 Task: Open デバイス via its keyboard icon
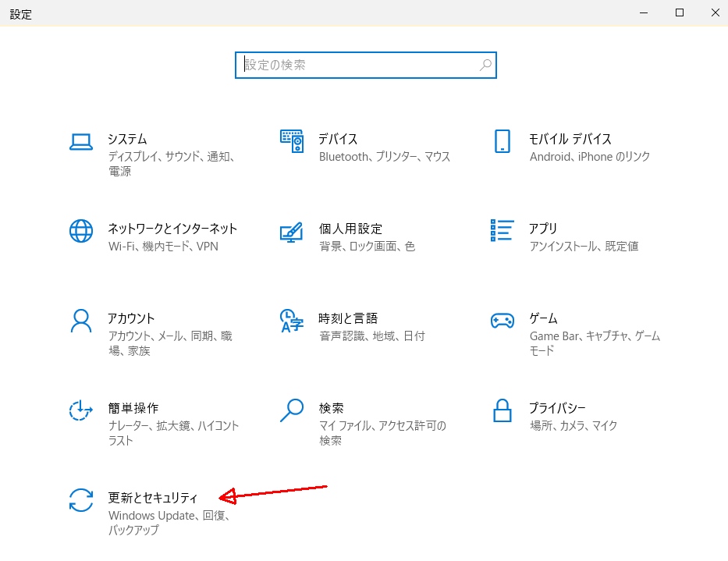[291, 141]
